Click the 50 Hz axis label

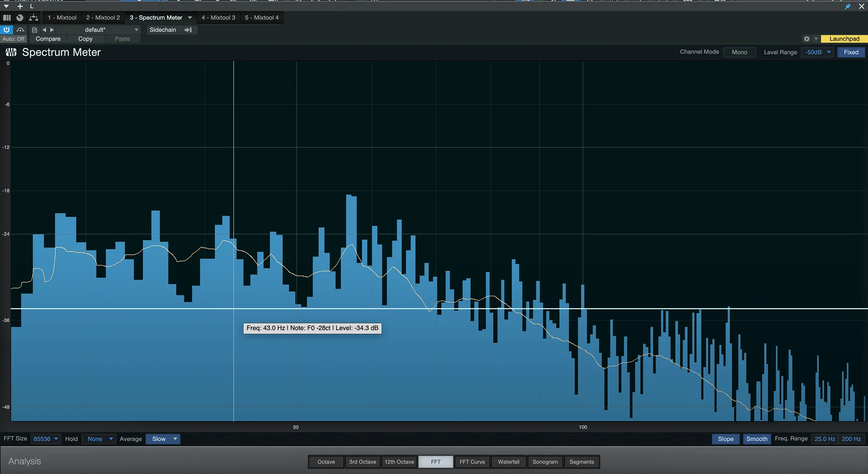coord(296,427)
